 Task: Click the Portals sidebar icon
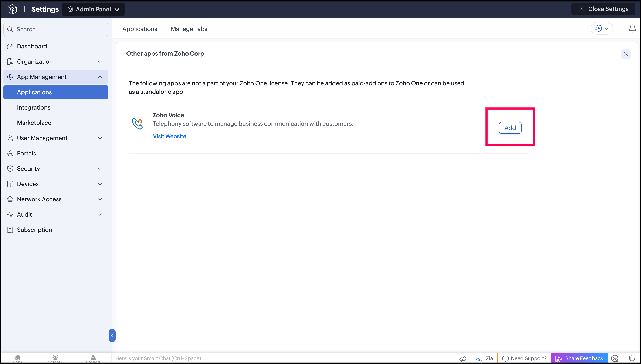point(10,154)
